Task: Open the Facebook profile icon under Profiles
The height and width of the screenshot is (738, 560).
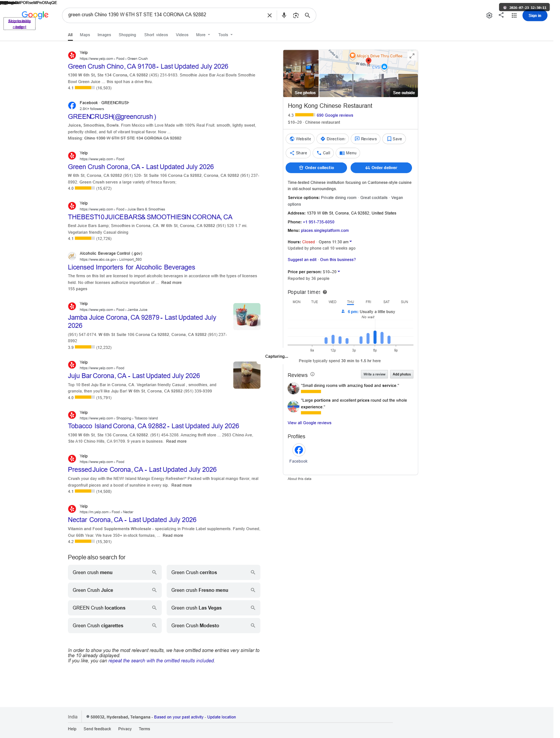Action: (x=299, y=450)
